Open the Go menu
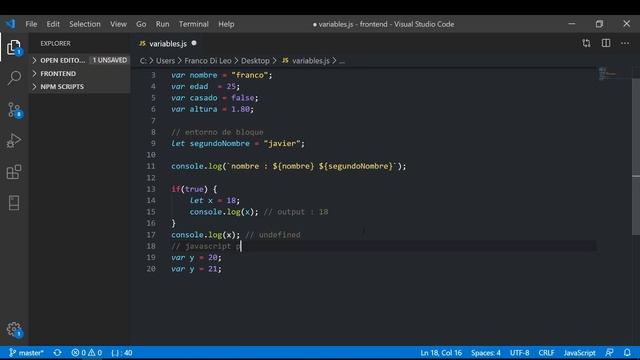The height and width of the screenshot is (360, 640). point(141,24)
